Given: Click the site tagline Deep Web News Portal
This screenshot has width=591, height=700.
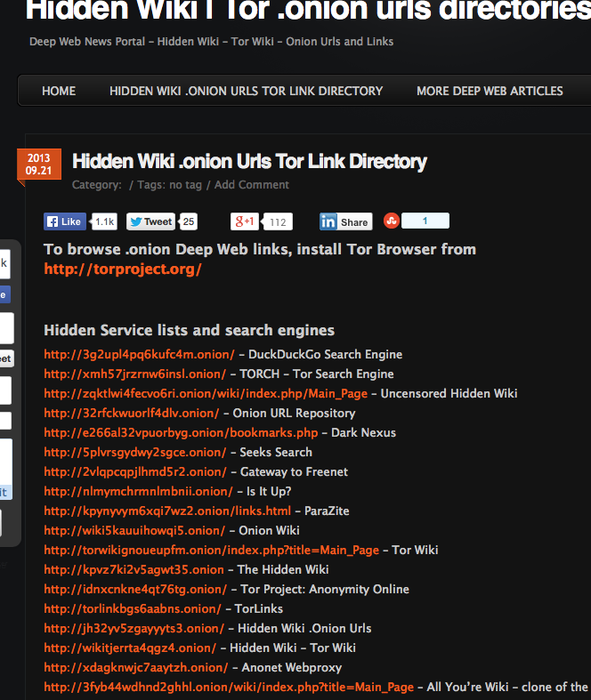Looking at the screenshot, I should pos(211,42).
